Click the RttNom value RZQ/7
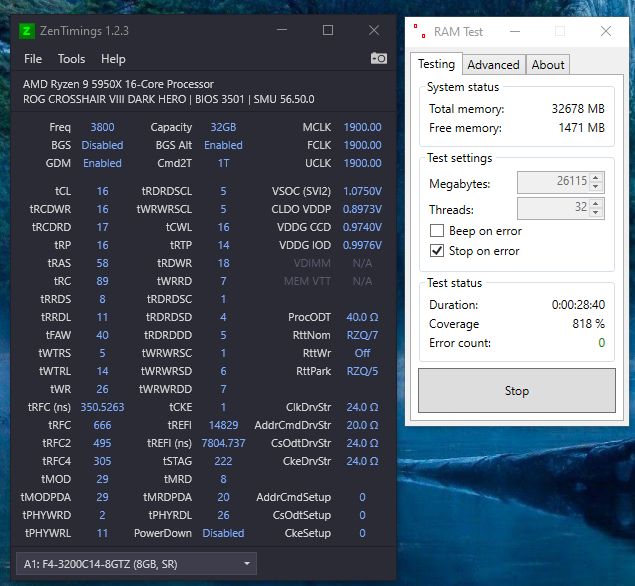Image resolution: width=635 pixels, height=586 pixels. click(x=362, y=335)
